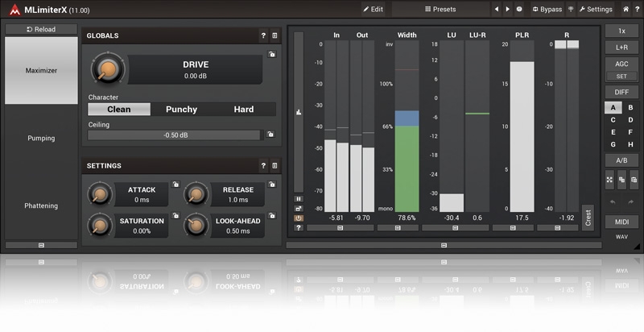This screenshot has width=644, height=332.
Task: Click the orange power icon below the meters
Action: pyautogui.click(x=299, y=218)
